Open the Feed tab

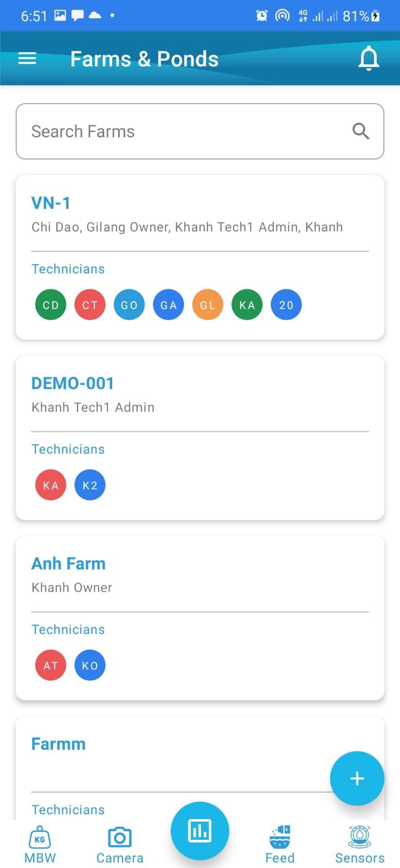click(x=280, y=845)
